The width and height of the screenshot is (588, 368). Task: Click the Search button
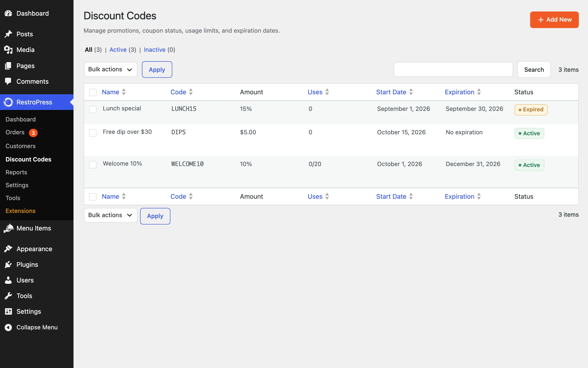coord(534,70)
